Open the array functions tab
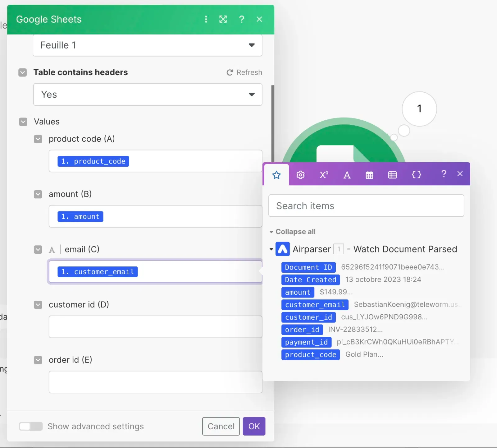 click(392, 175)
